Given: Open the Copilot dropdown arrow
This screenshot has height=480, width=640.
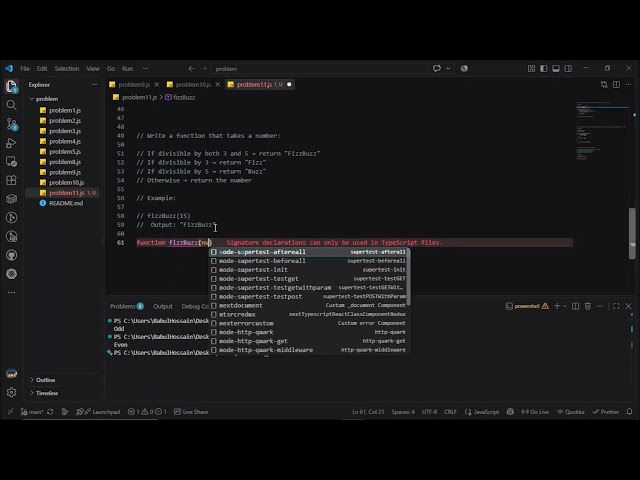Looking at the screenshot, I should (x=448, y=69).
